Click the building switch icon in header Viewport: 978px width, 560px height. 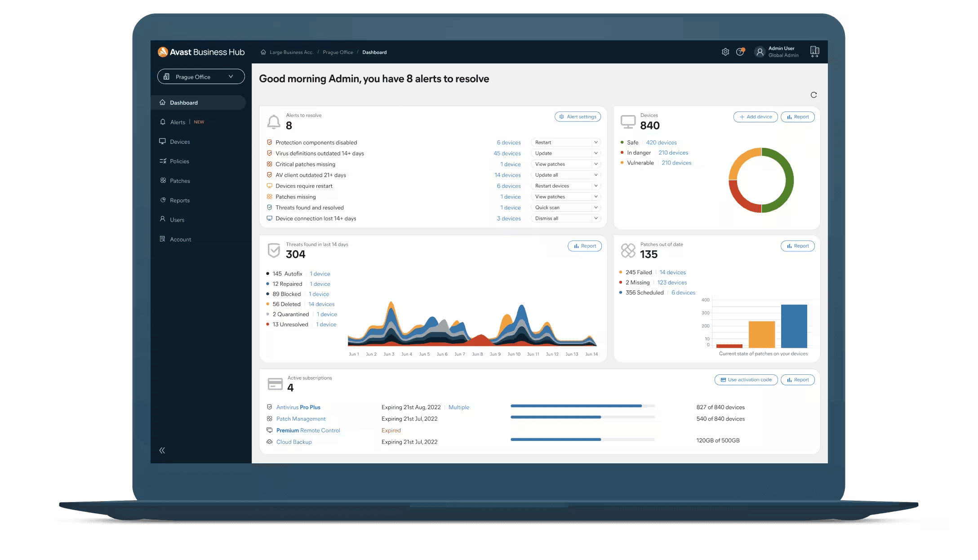(x=814, y=52)
